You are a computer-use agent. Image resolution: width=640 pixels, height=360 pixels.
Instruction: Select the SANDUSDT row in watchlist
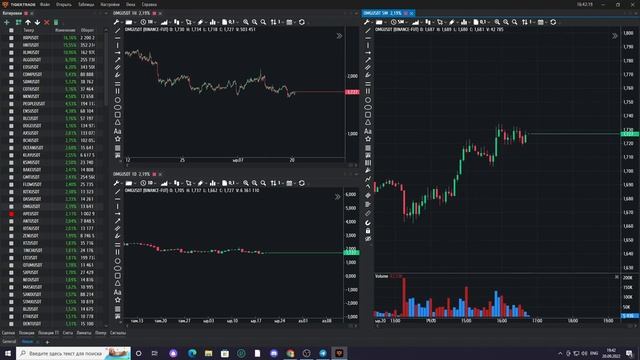click(x=53, y=294)
